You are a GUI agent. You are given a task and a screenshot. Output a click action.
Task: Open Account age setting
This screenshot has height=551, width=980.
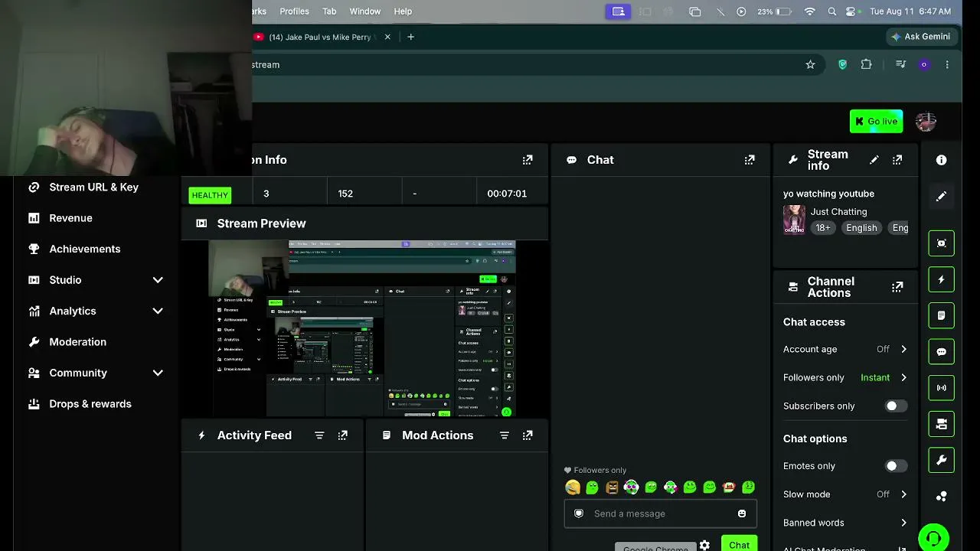click(x=845, y=349)
